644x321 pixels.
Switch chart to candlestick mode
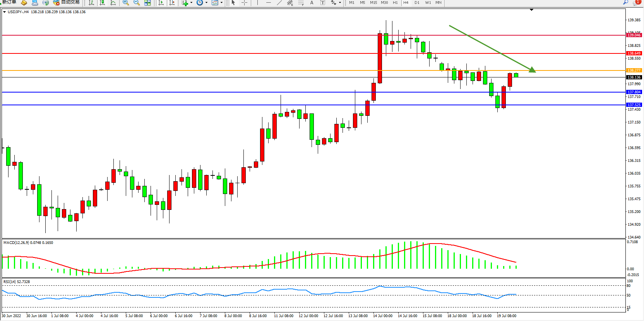(102, 3)
